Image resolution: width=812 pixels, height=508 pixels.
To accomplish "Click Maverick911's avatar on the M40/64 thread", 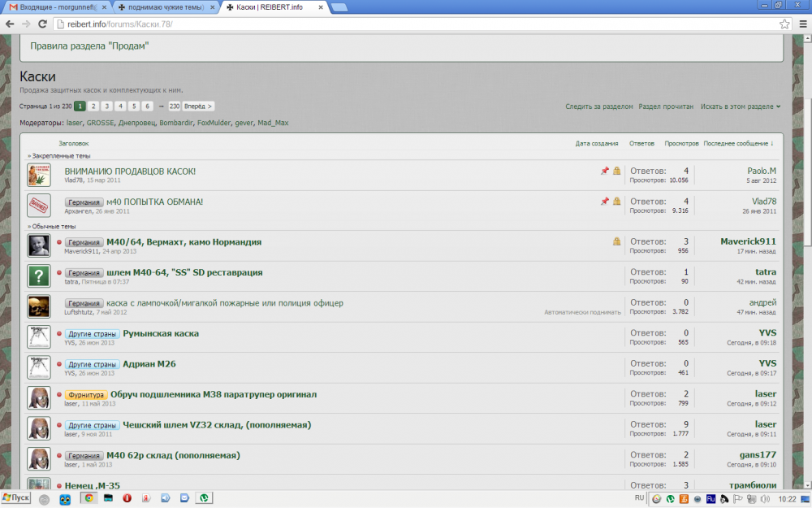I will click(x=39, y=245).
